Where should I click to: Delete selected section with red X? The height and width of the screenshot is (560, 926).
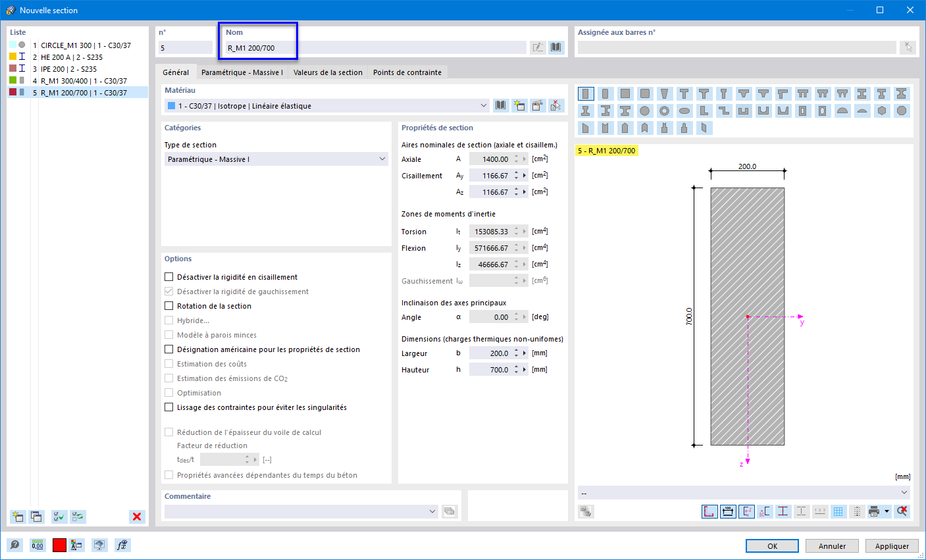tap(137, 517)
